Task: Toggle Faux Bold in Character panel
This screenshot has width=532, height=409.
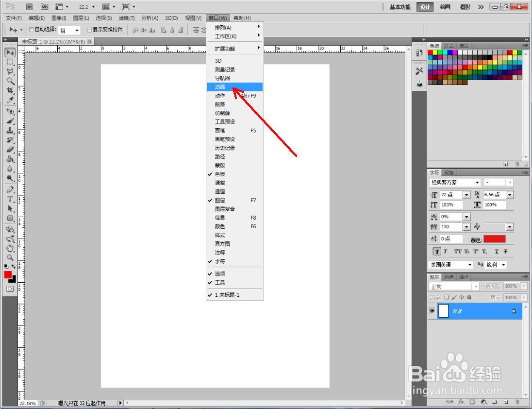Action: [437, 252]
